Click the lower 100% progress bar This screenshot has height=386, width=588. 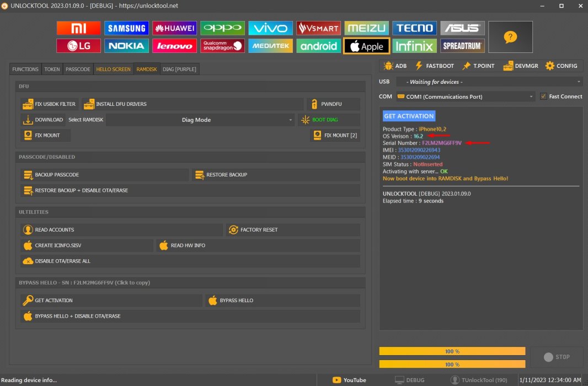(x=452, y=364)
